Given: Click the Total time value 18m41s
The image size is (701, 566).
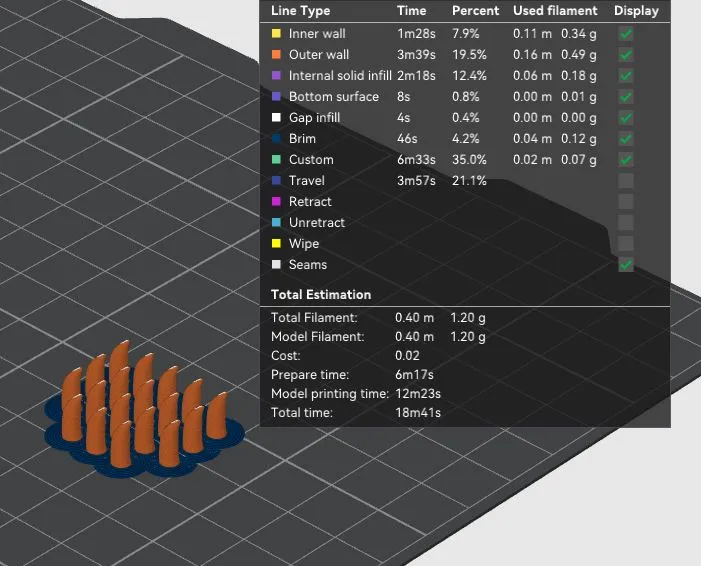Looking at the screenshot, I should (418, 413).
